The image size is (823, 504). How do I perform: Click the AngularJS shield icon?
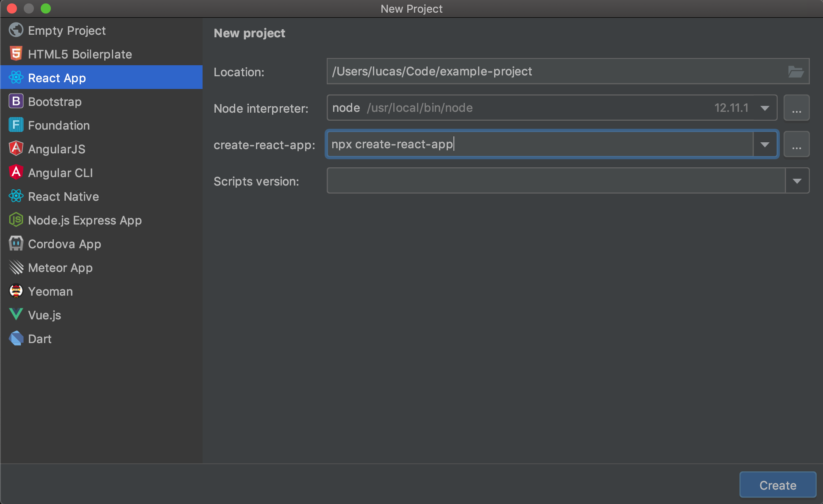point(16,149)
